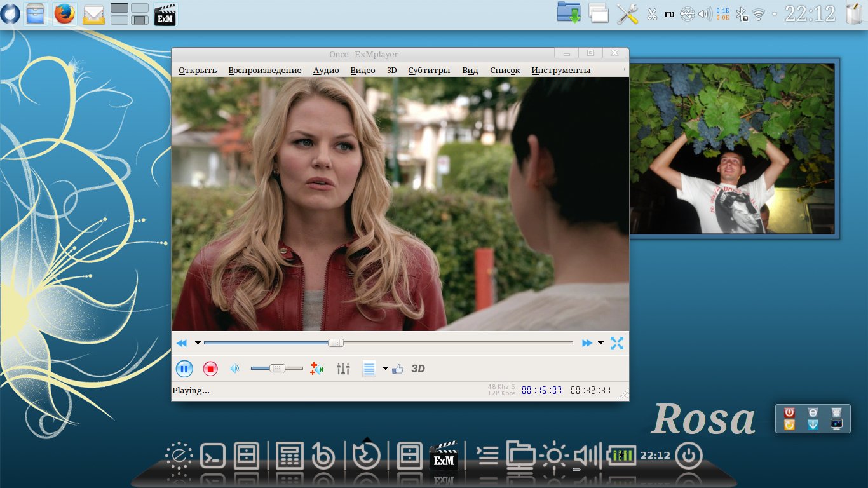Expand hidden system tray icons arrow
Image resolution: width=868 pixels, height=488 pixels.
click(774, 13)
